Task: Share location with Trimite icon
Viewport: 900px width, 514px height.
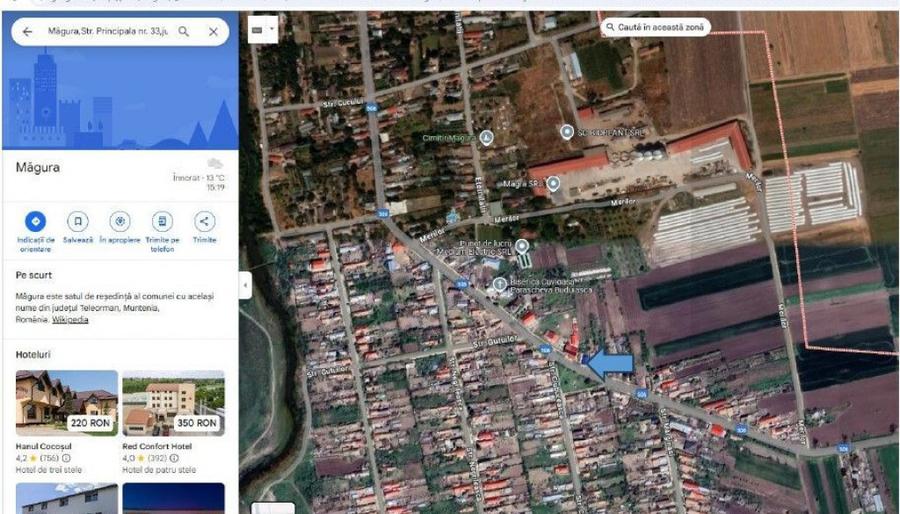Action: 204,221
